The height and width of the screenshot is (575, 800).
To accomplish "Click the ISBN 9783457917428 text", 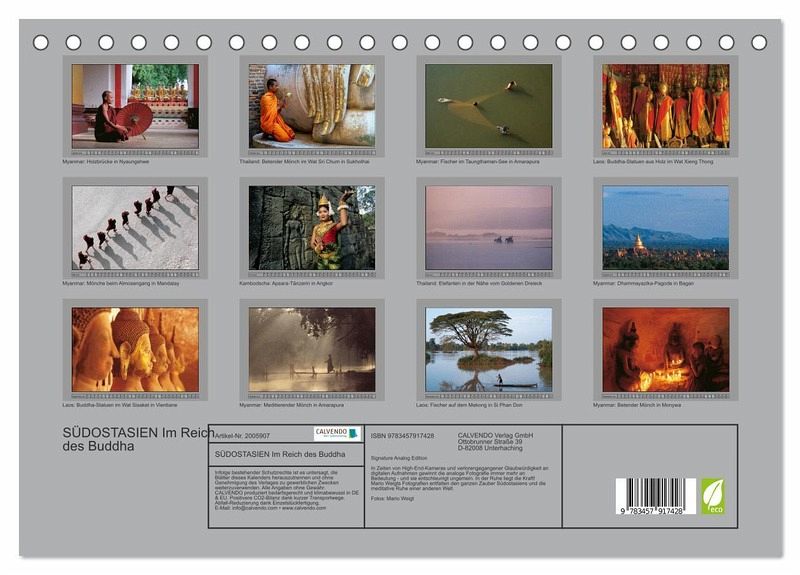I will (x=402, y=436).
